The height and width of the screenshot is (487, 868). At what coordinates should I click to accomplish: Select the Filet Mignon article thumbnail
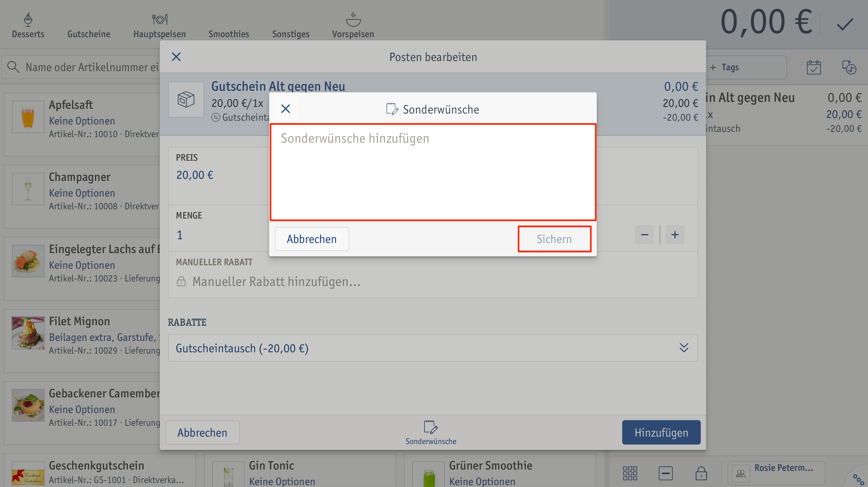pos(28,333)
